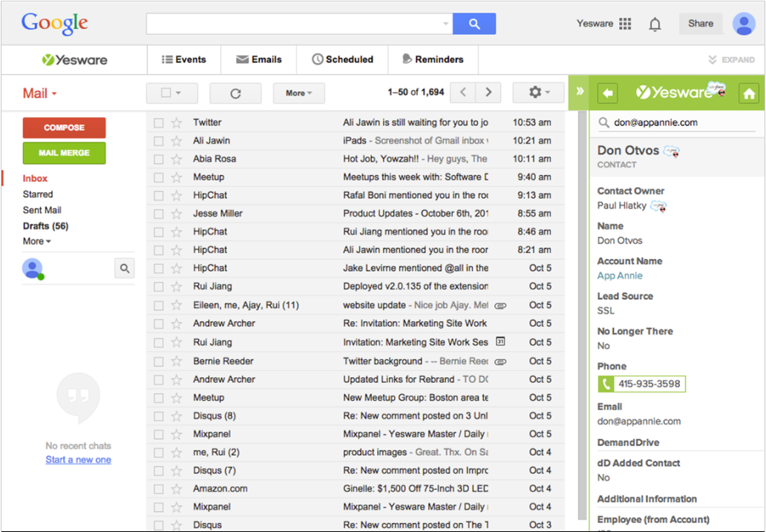
Task: Switch to the Yesware Events tab
Action: pos(184,59)
